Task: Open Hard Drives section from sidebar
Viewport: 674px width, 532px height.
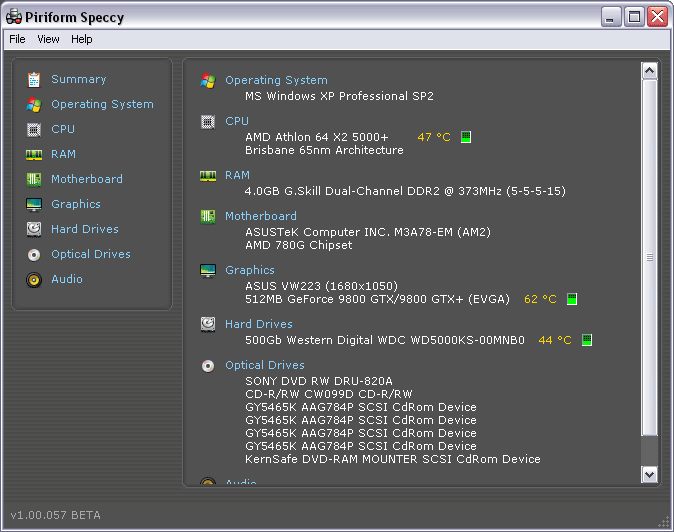Action: coord(85,229)
